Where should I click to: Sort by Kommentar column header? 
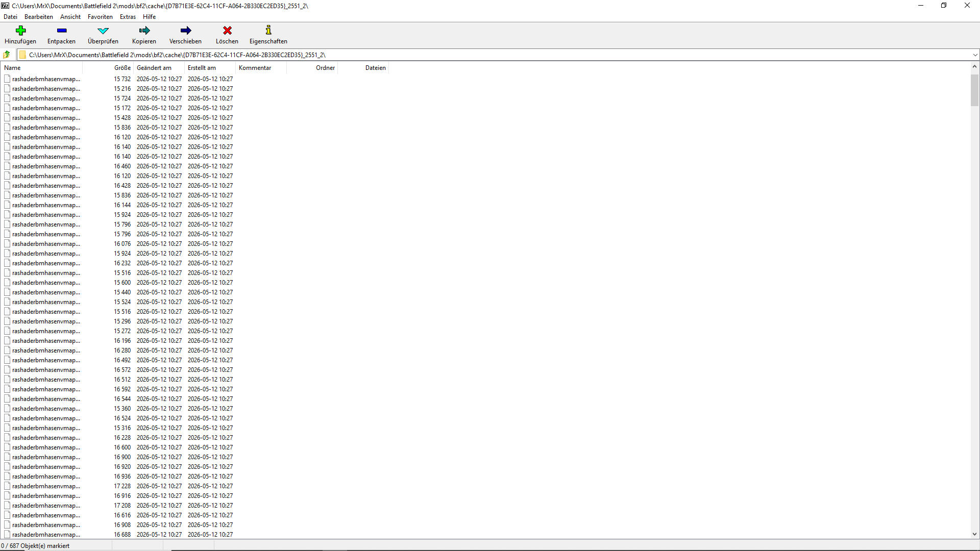coord(261,68)
